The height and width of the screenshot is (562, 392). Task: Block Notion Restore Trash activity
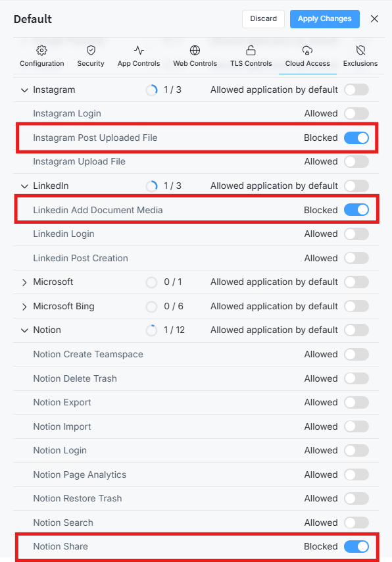coord(356,498)
